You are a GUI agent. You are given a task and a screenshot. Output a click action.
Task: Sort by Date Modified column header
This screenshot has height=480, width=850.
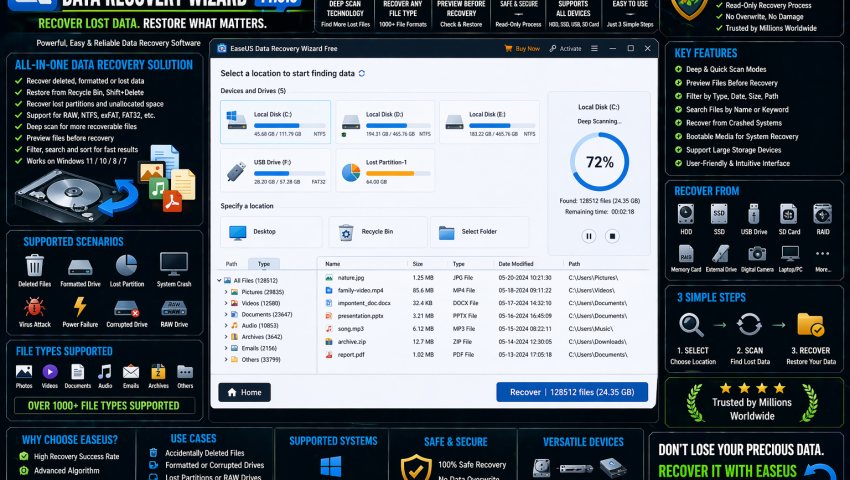[516, 264]
